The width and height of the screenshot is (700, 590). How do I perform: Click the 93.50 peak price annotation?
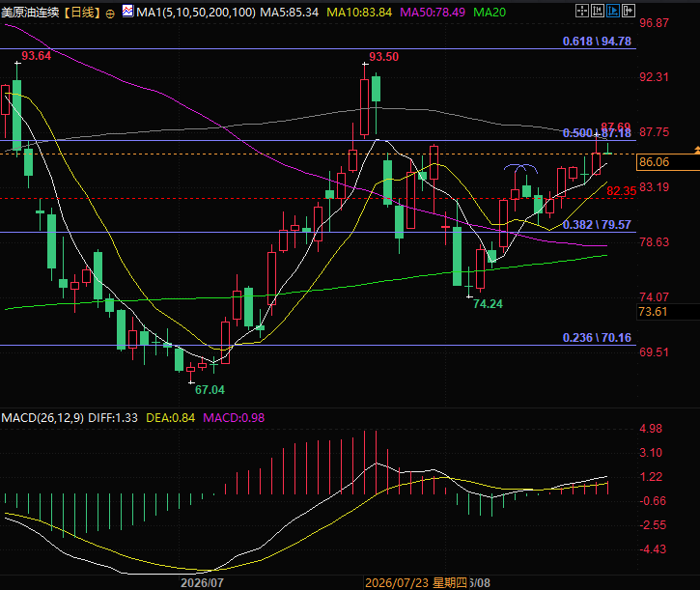click(x=383, y=57)
